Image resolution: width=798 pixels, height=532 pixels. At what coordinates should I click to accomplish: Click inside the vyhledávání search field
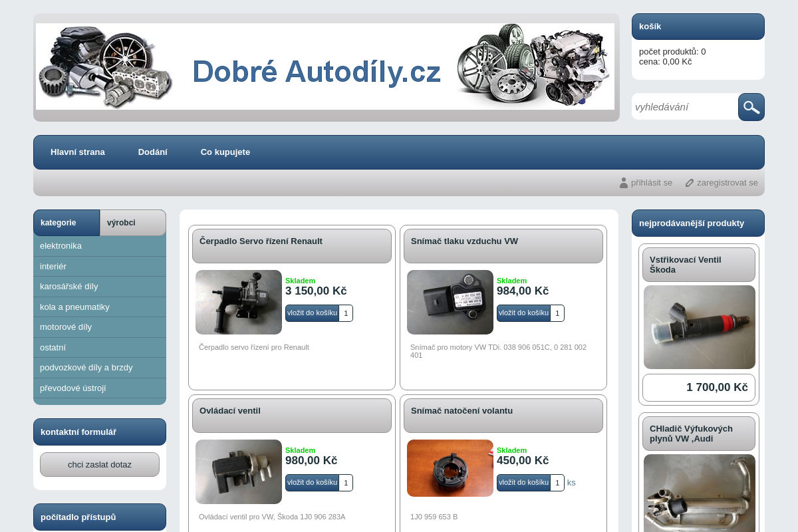pos(684,106)
